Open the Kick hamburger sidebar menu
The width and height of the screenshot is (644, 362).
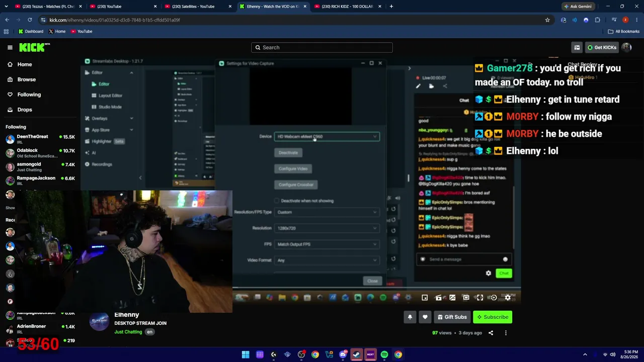coord(10,47)
